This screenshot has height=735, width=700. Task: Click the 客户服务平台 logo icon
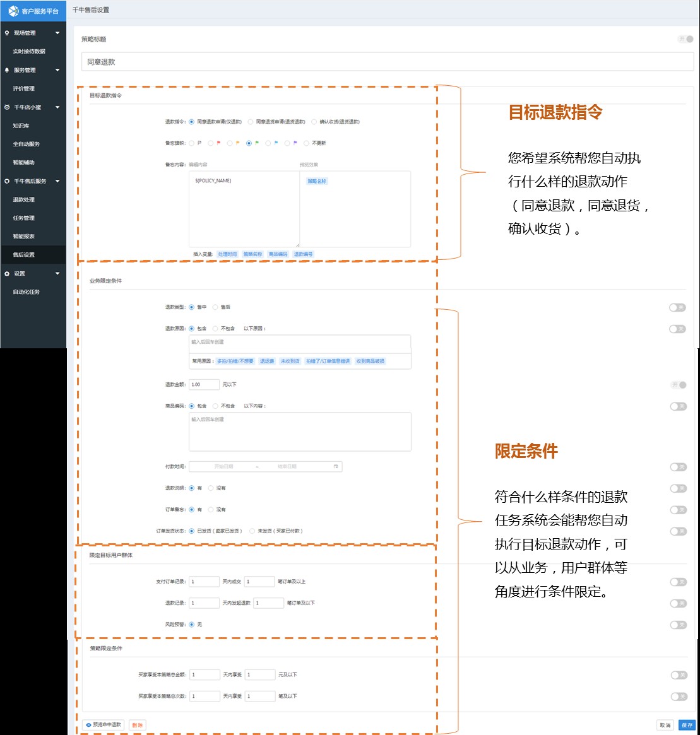[x=14, y=11]
